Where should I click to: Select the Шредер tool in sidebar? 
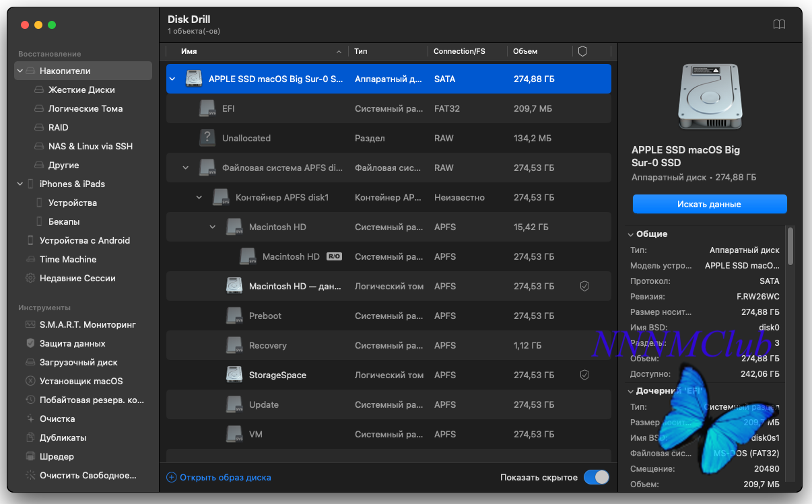point(57,456)
